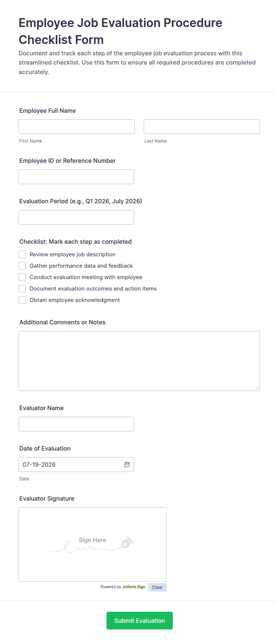Focus the First Name field
276x644 pixels.
pos(77,127)
